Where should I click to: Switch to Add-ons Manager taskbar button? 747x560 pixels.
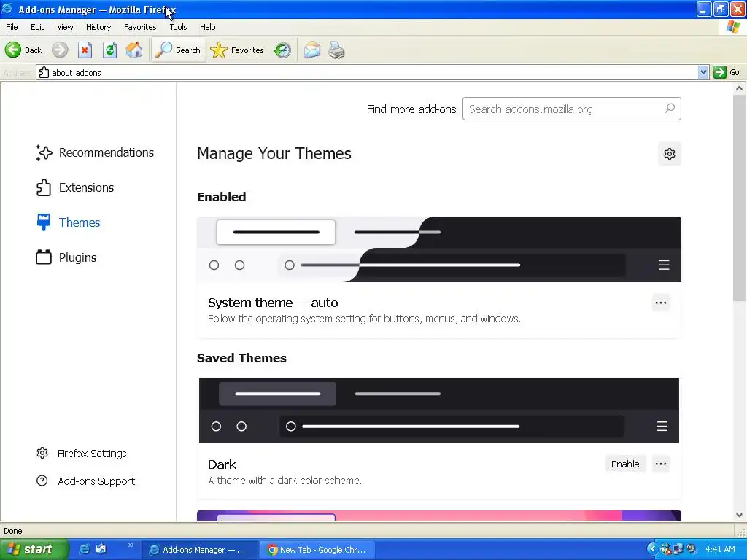200,550
